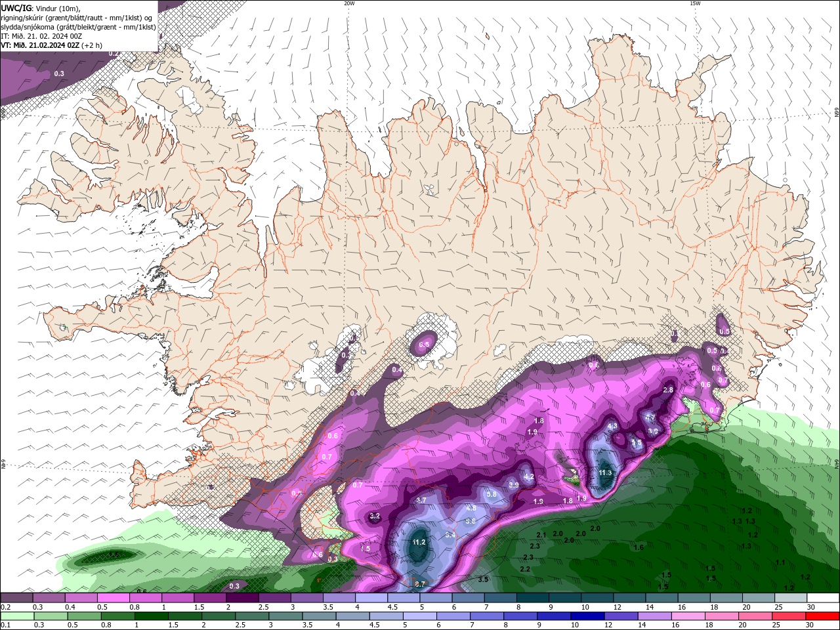Click the 15W longitude label
840x630 pixels.
695,3
